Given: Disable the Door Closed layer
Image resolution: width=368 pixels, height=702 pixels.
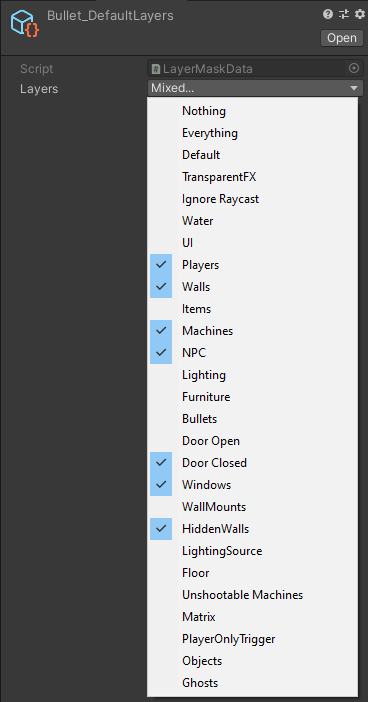Looking at the screenshot, I should 254,463.
